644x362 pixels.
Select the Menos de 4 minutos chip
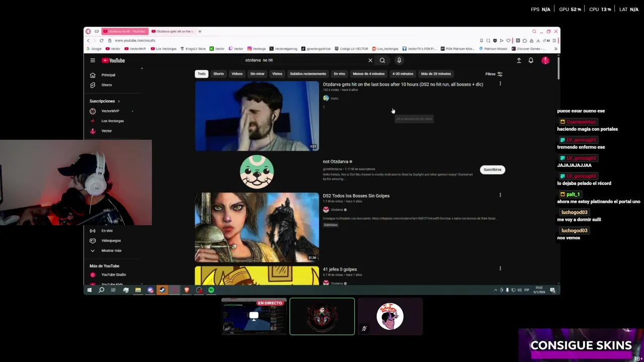pos(369,74)
